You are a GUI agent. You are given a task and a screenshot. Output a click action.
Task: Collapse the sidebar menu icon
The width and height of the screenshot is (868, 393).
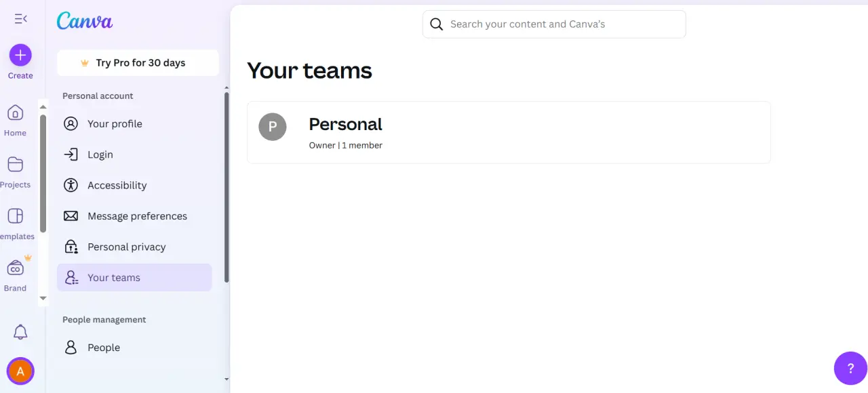click(20, 19)
